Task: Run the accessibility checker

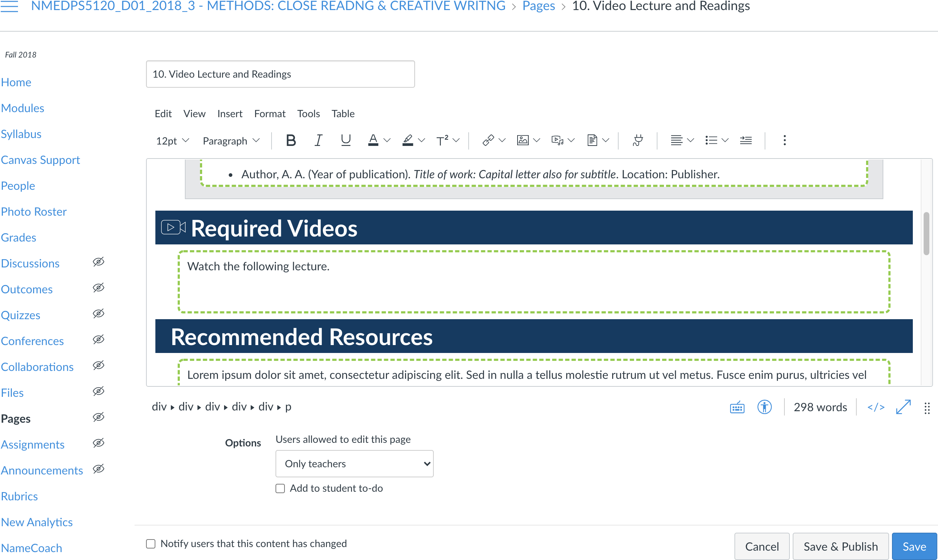Action: (765, 407)
